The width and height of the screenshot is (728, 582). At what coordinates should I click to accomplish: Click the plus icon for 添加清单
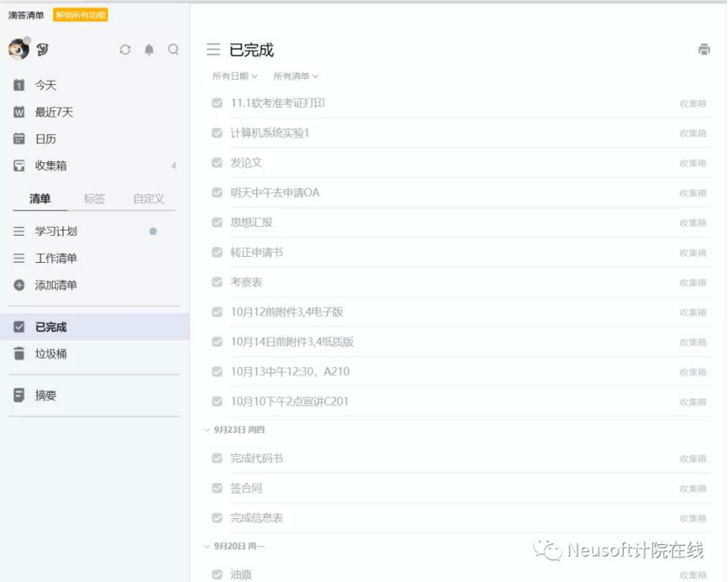point(19,286)
